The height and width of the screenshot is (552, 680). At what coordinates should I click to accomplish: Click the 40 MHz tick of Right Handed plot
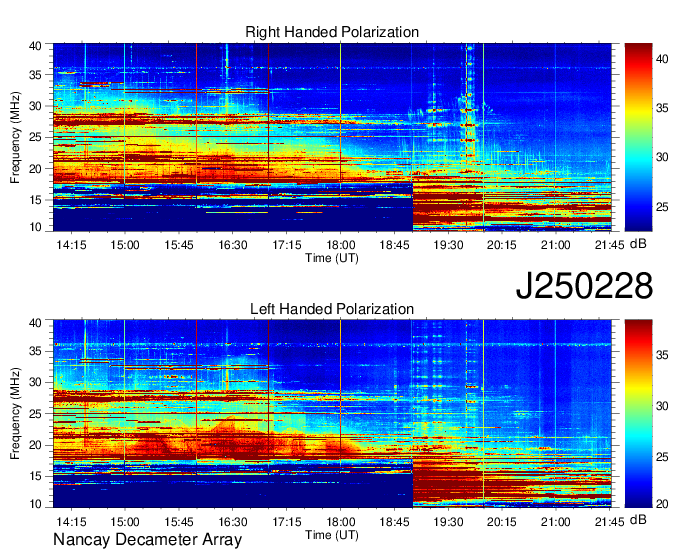coord(36,46)
